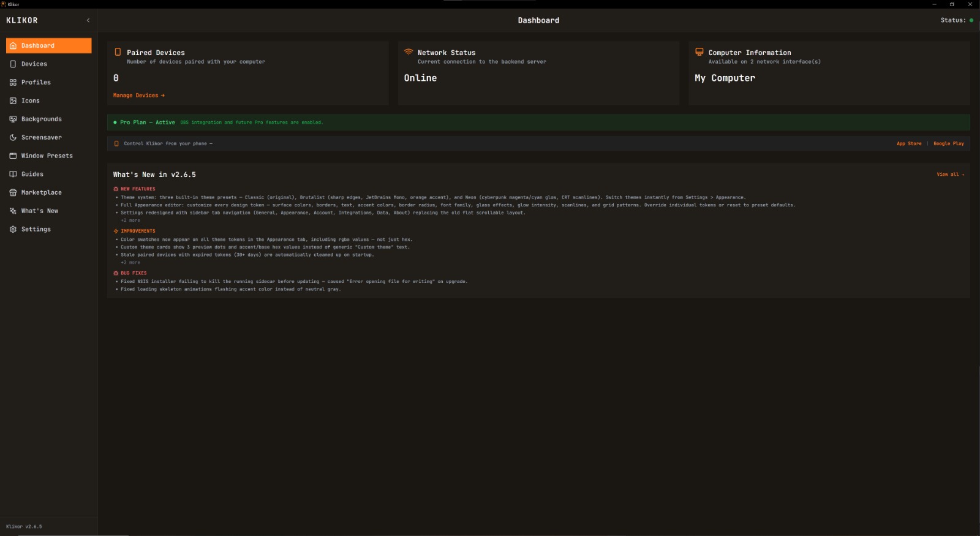980x536 pixels.
Task: Click the Pro Plan – Active label
Action: coord(148,123)
